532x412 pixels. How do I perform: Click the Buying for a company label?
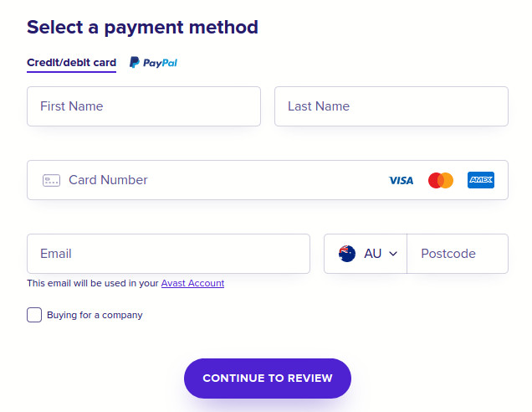pyautogui.click(x=95, y=315)
